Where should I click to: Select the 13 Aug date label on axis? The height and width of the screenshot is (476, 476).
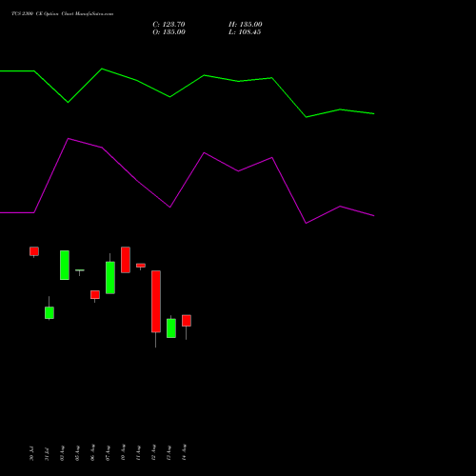pyautogui.click(x=169, y=453)
